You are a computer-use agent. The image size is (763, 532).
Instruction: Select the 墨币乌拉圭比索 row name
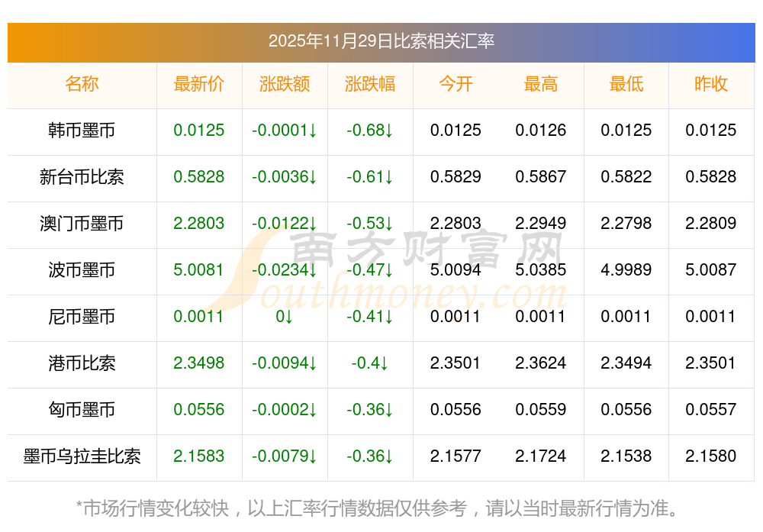point(82,456)
